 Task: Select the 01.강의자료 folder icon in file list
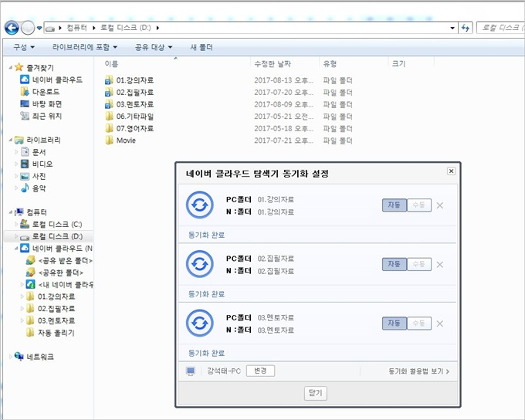(109, 80)
